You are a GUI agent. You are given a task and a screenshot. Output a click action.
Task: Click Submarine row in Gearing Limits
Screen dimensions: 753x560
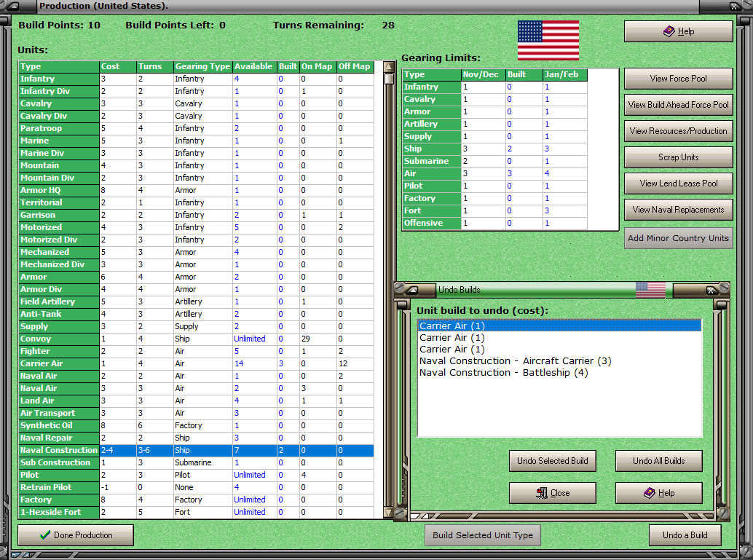[x=494, y=162]
